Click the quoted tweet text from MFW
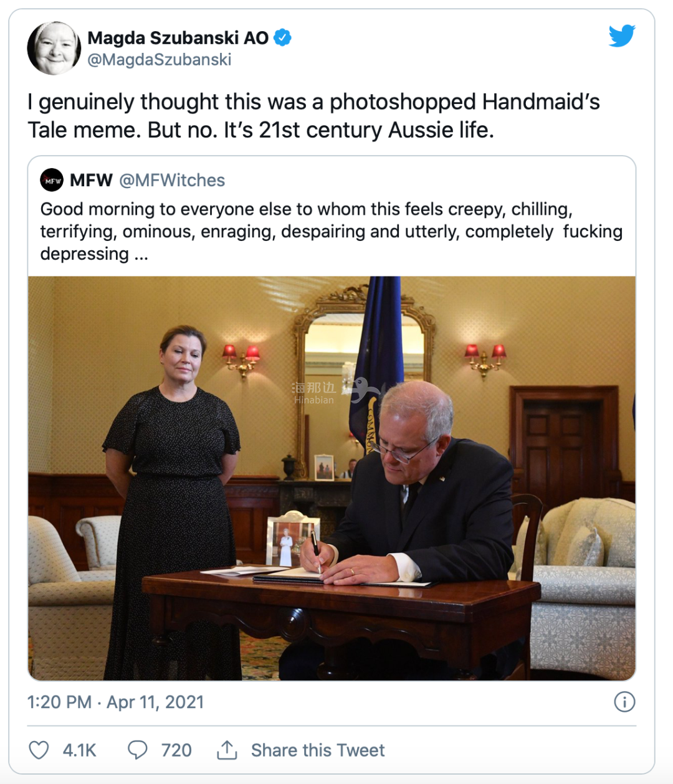The width and height of the screenshot is (673, 784). click(x=332, y=232)
